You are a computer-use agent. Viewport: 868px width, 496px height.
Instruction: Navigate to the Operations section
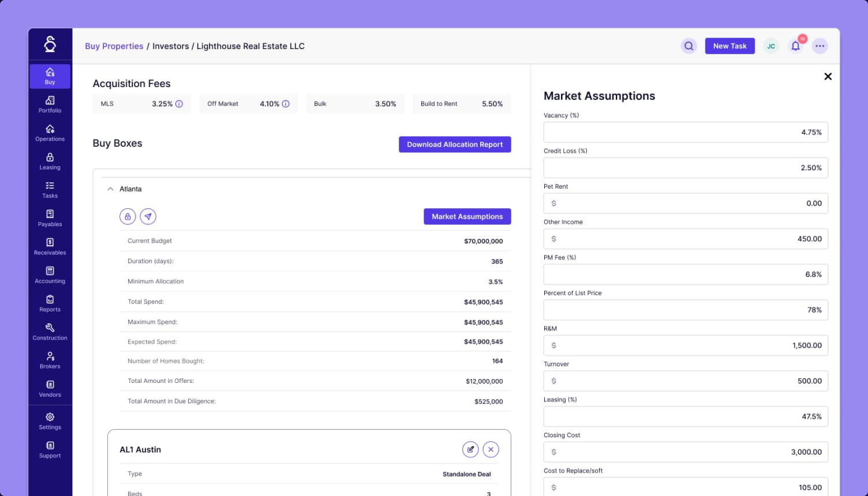click(50, 133)
